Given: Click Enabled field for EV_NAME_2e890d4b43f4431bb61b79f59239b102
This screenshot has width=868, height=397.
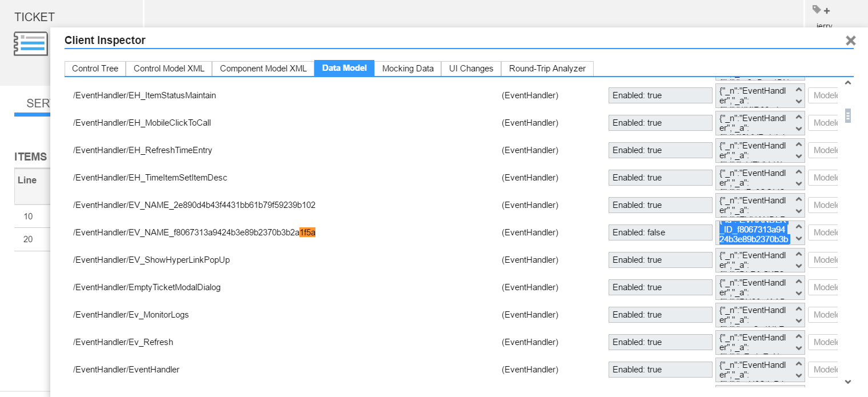Looking at the screenshot, I should click(x=660, y=205).
